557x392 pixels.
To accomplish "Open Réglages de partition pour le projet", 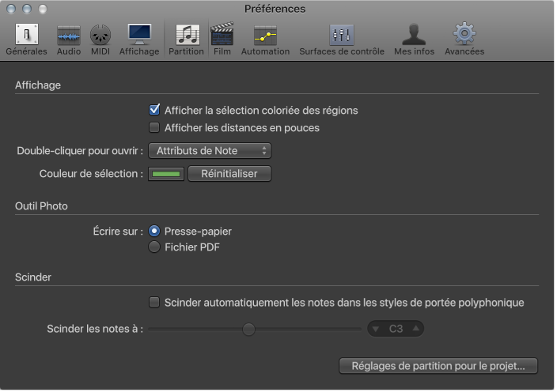I will pyautogui.click(x=438, y=366).
